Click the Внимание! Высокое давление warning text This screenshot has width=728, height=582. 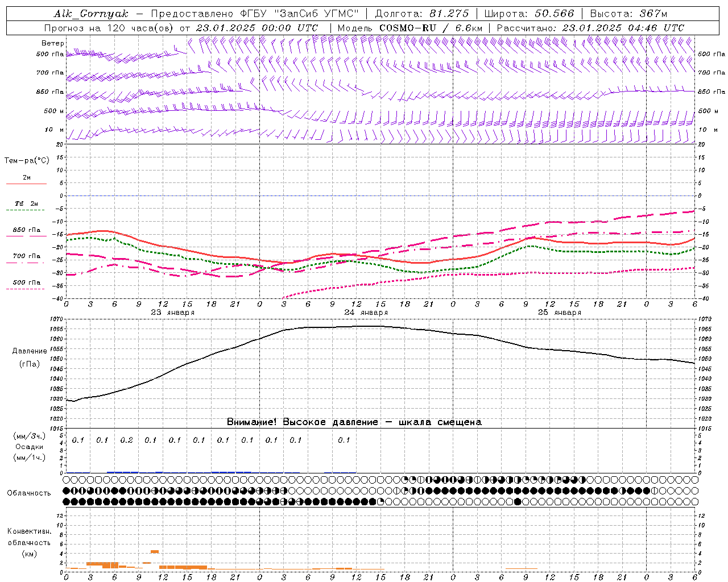click(354, 422)
